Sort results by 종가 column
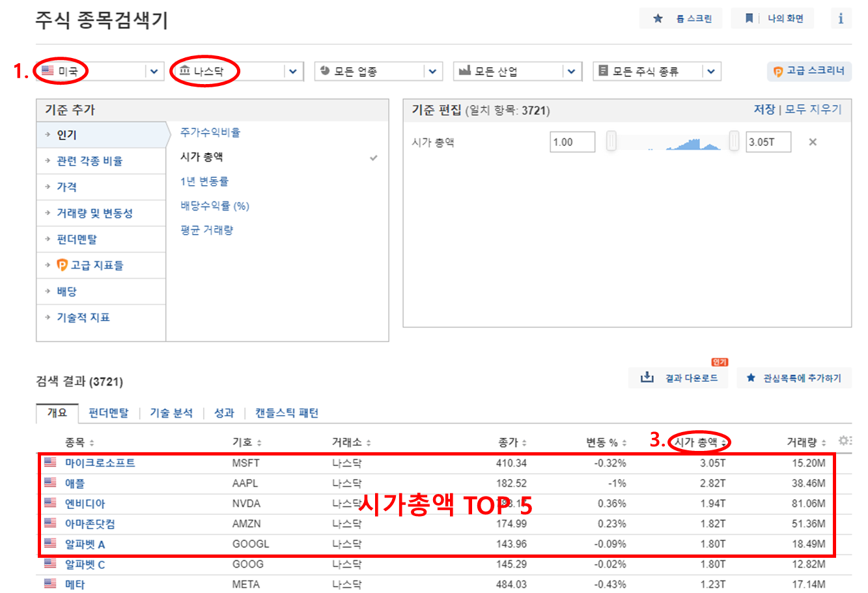Viewport: 868px width, 593px height. tap(512, 442)
